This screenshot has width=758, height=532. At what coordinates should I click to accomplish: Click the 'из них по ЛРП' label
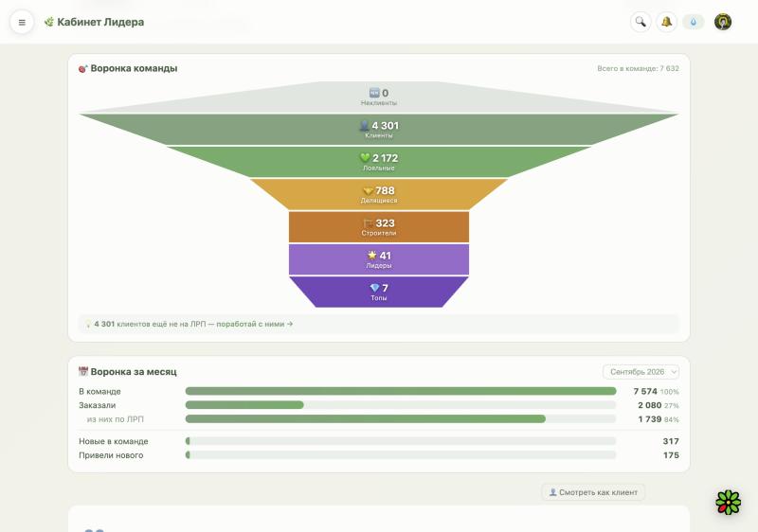click(115, 419)
